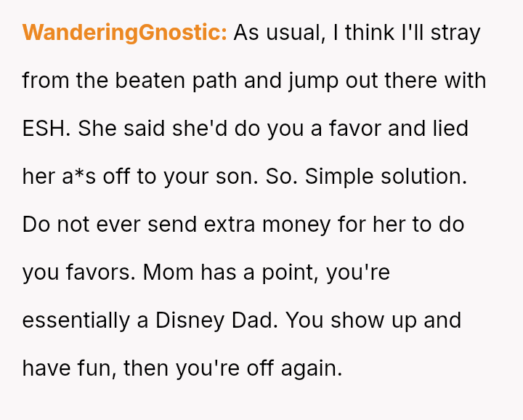Click the words "Simple solution"
The image size is (523, 420).
pyautogui.click(x=386, y=177)
